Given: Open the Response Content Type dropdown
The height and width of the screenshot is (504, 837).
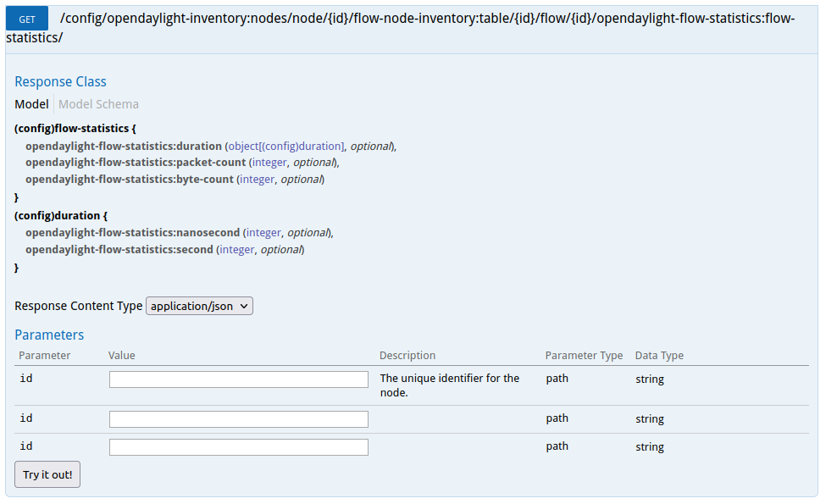Looking at the screenshot, I should [200, 306].
